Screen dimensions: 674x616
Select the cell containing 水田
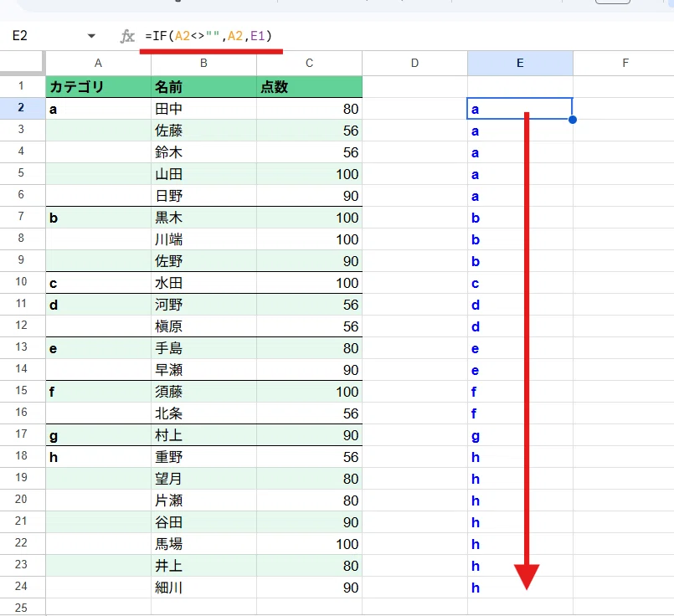[x=203, y=283]
